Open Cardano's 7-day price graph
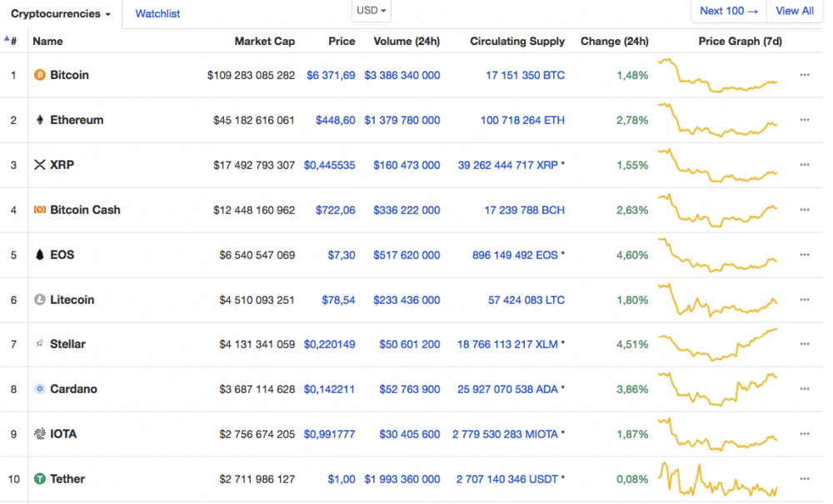 tap(718, 389)
